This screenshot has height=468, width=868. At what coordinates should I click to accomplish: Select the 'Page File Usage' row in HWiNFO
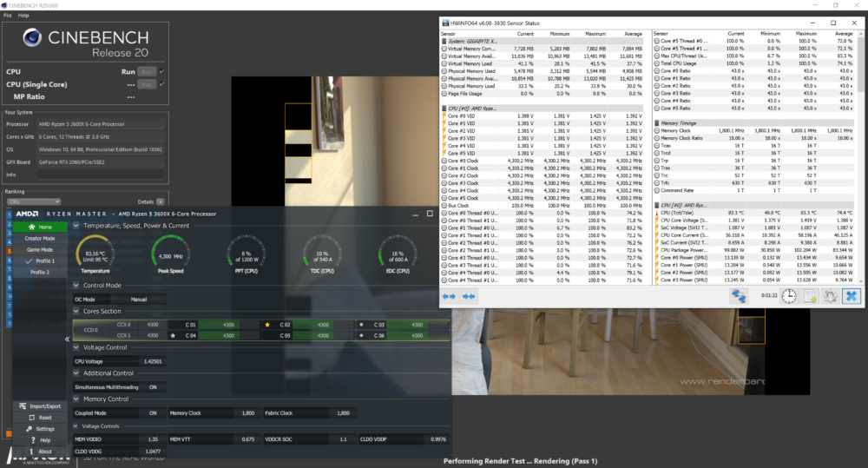[542, 94]
